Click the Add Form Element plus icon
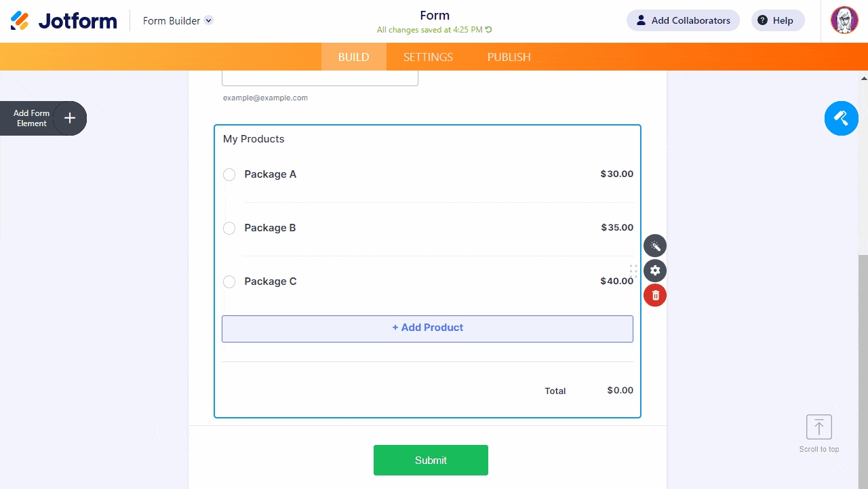Image resolution: width=868 pixels, height=489 pixels. click(70, 118)
